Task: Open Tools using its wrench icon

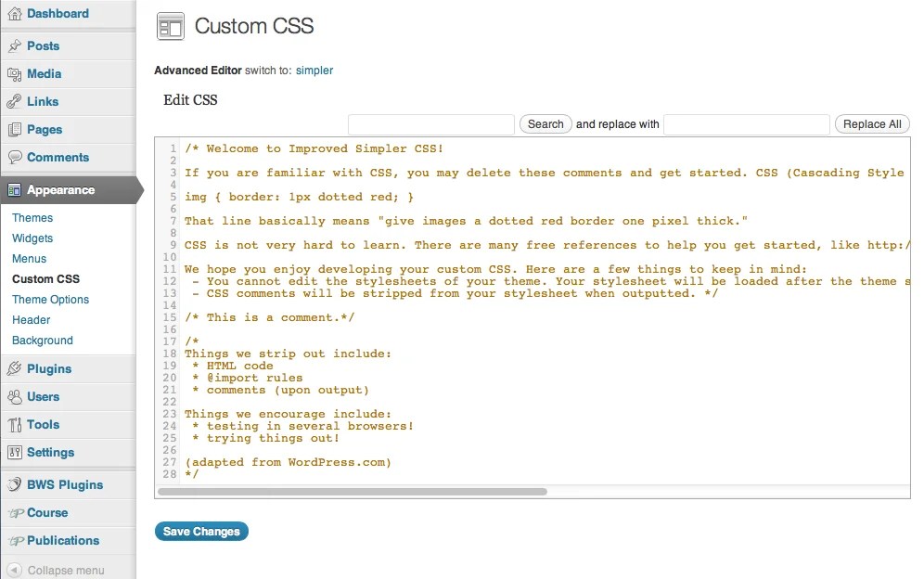Action: pos(16,425)
